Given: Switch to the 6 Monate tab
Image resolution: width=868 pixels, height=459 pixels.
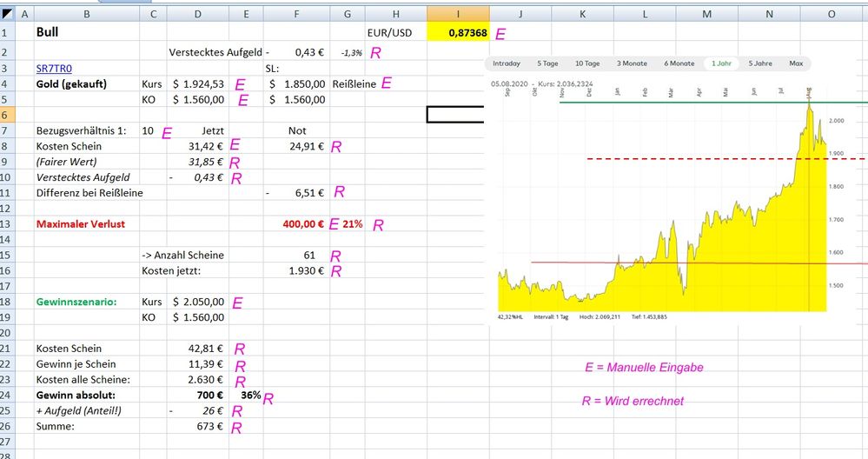Looking at the screenshot, I should pyautogui.click(x=679, y=63).
